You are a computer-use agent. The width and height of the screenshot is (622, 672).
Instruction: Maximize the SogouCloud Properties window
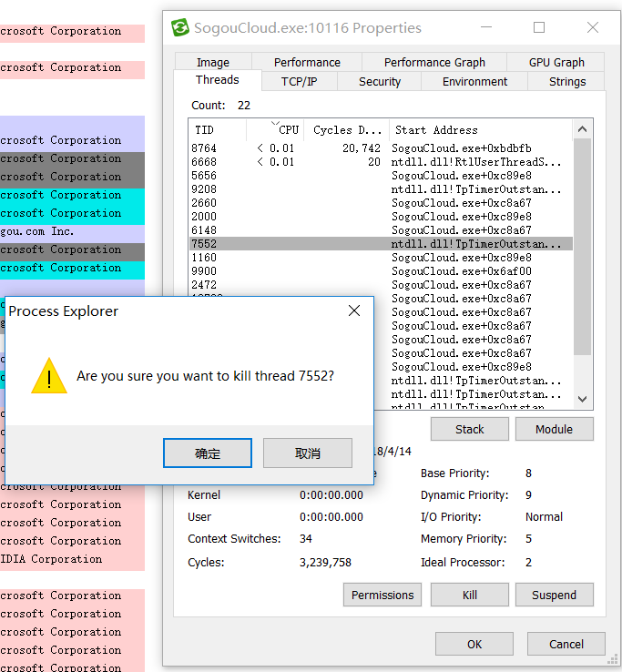click(539, 27)
